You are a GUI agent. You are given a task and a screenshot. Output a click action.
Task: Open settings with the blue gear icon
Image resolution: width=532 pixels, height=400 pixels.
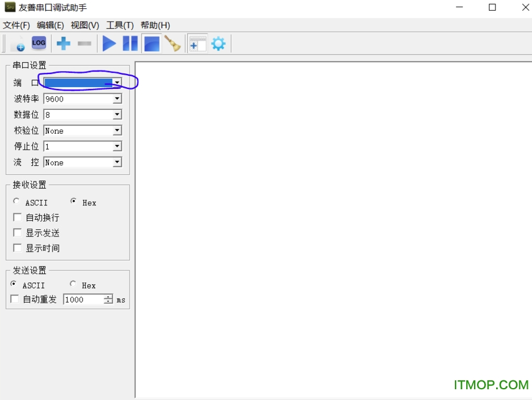(x=218, y=44)
